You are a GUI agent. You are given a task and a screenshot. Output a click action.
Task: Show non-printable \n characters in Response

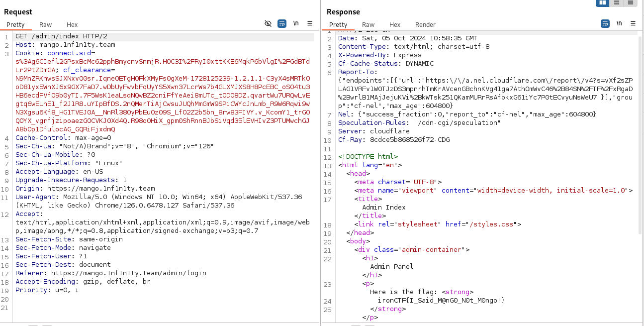(619, 23)
